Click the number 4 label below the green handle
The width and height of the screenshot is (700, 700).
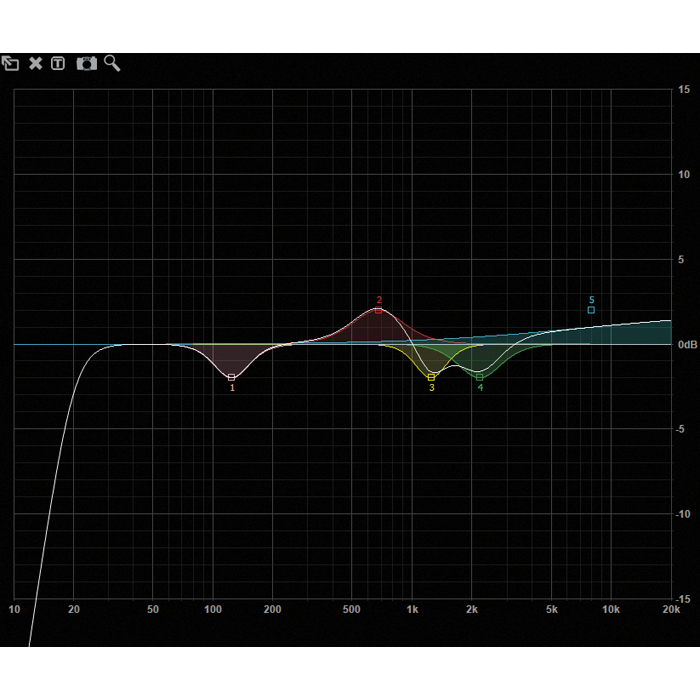pyautogui.click(x=480, y=388)
